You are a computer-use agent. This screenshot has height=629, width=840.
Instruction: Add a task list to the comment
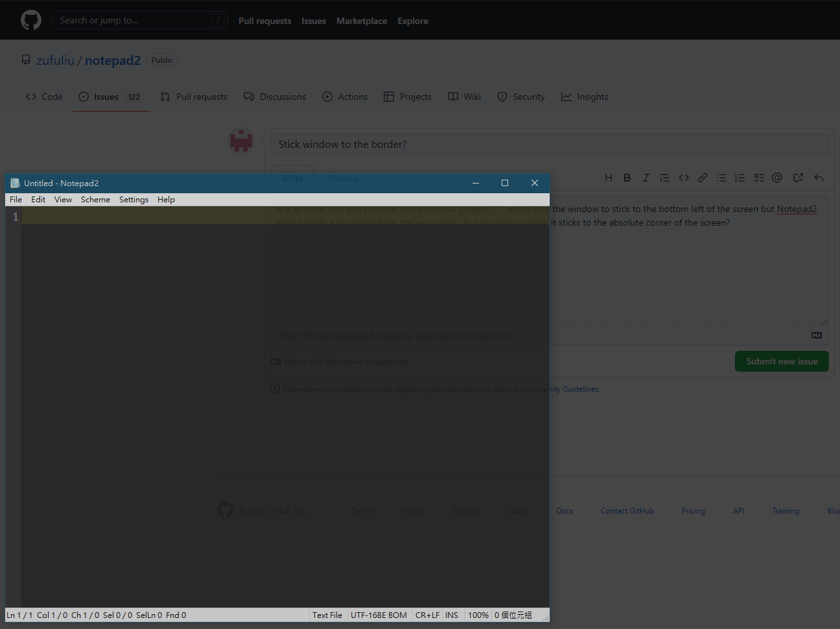coord(758,177)
